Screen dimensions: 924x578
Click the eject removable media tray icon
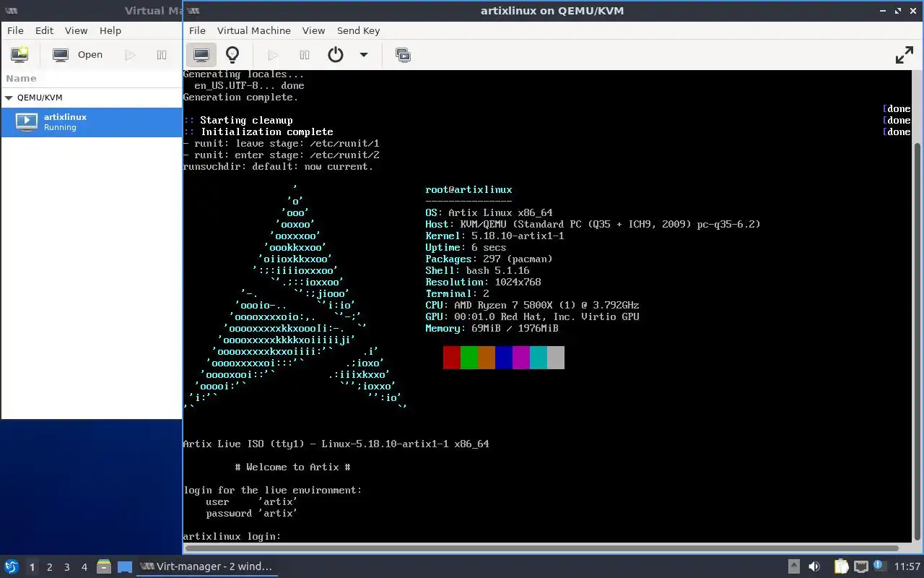pos(793,566)
